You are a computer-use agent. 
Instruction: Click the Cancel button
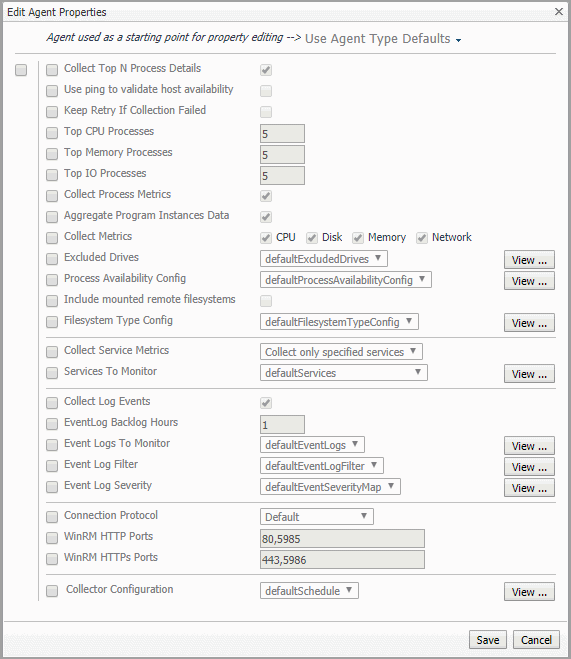[536, 640]
